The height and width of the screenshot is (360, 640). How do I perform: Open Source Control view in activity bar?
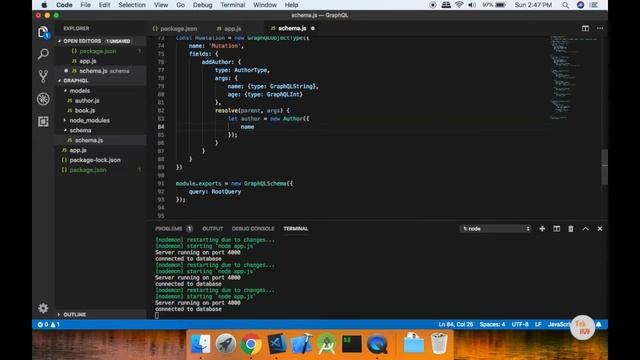[x=43, y=76]
